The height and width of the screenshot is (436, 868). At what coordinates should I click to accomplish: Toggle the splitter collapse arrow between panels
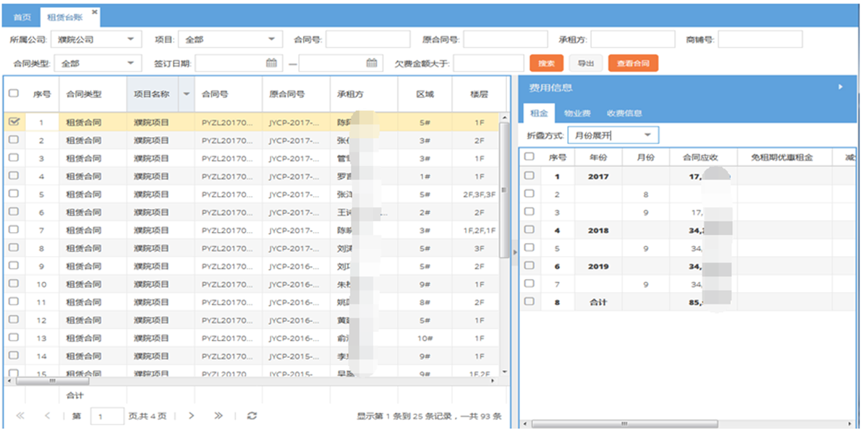[x=514, y=252]
